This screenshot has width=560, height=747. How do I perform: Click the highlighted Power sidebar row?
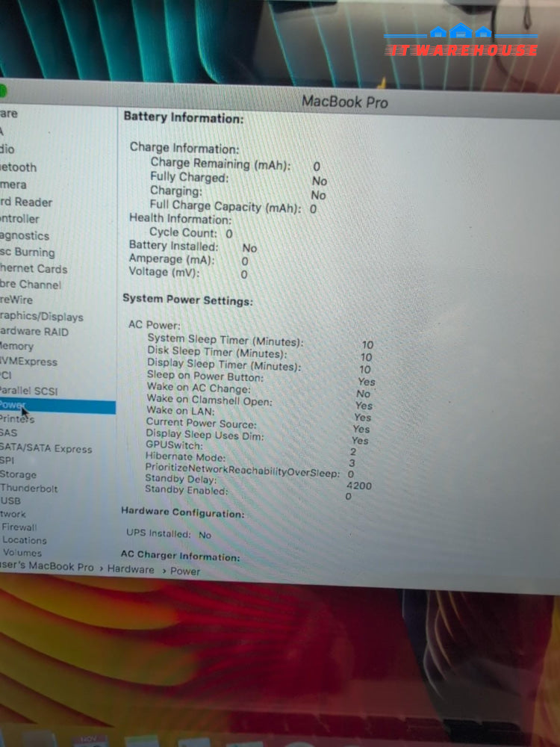pyautogui.click(x=57, y=406)
